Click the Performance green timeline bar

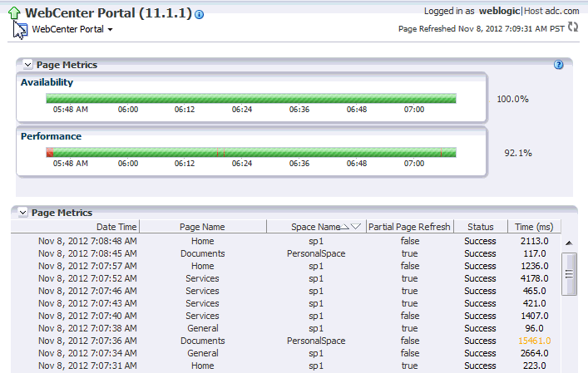(251, 152)
